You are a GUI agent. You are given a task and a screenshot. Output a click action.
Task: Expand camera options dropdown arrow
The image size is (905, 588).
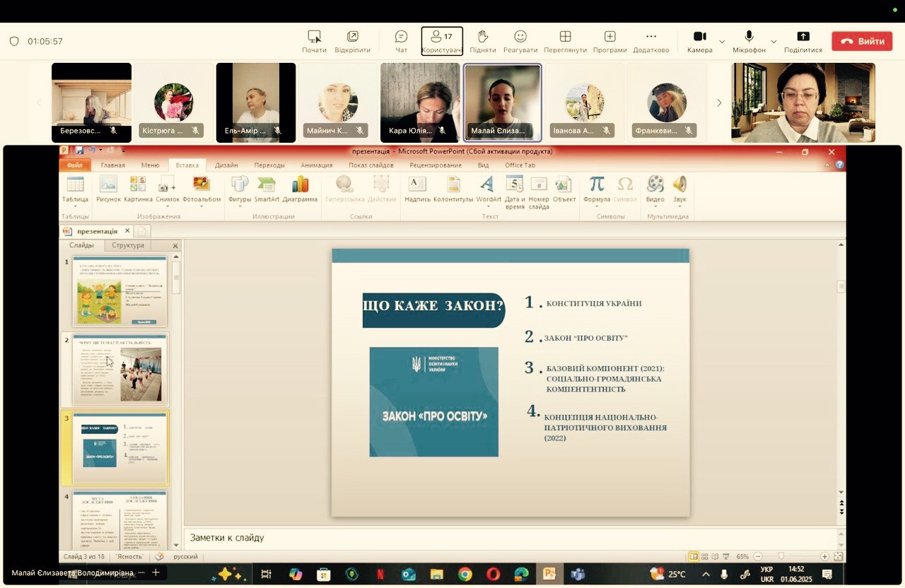click(x=722, y=42)
